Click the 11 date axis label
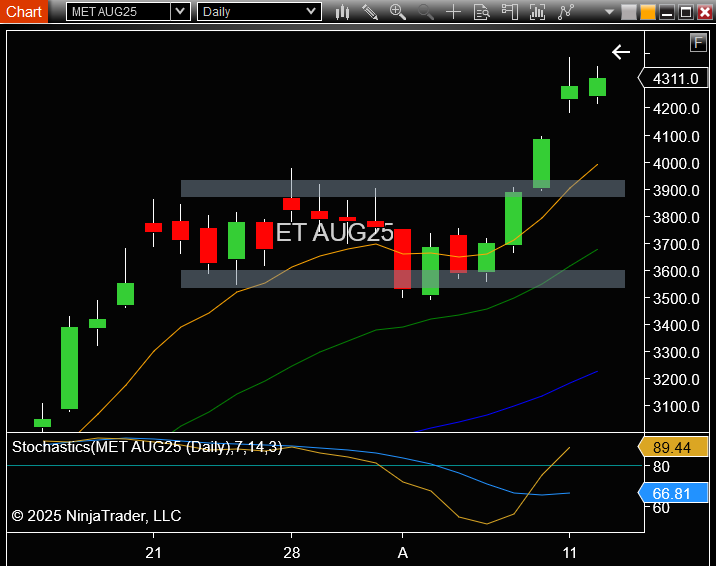This screenshot has height=566, width=716. point(569,553)
